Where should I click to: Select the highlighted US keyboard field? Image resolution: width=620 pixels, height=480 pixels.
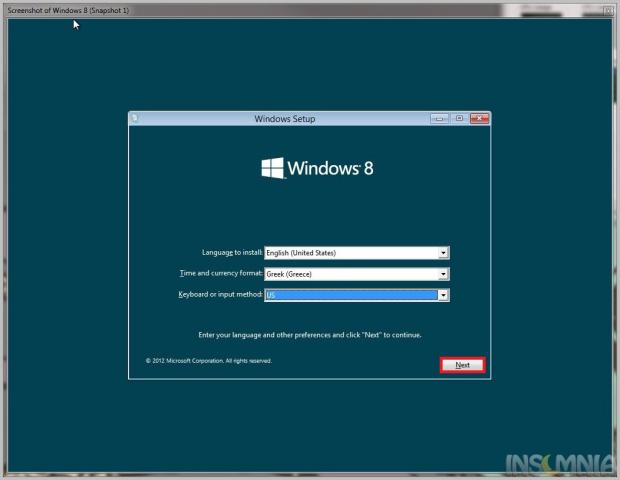357,295
